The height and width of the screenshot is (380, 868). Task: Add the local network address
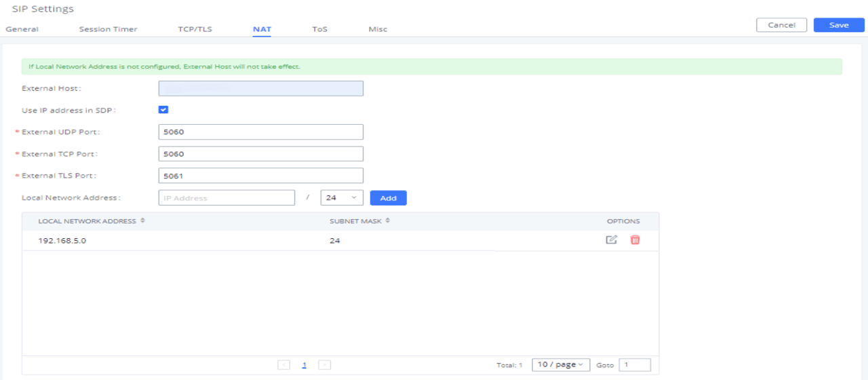click(x=388, y=198)
